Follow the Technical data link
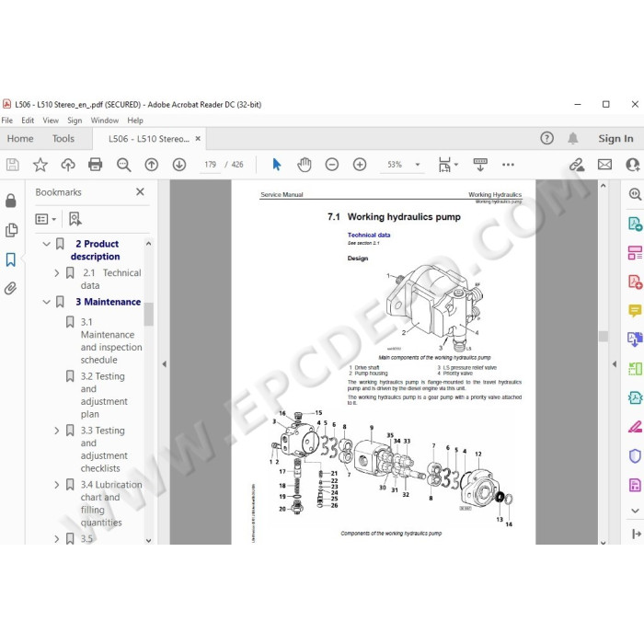This screenshot has height=644, width=644. click(x=369, y=235)
